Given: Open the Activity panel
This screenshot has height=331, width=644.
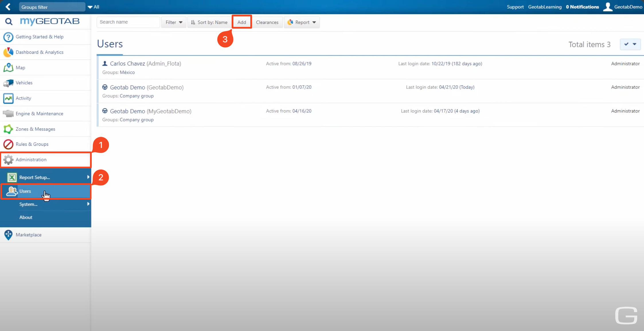Looking at the screenshot, I should pos(23,98).
